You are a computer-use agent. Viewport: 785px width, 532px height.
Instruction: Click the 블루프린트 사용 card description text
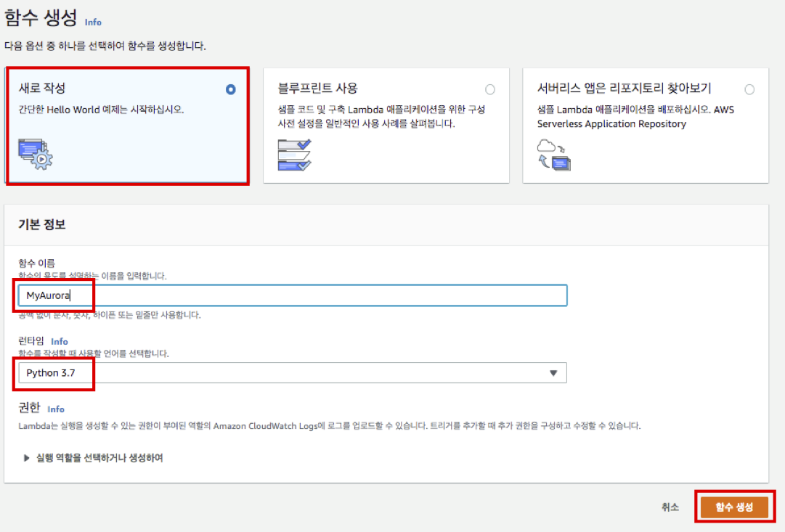pyautogui.click(x=381, y=117)
